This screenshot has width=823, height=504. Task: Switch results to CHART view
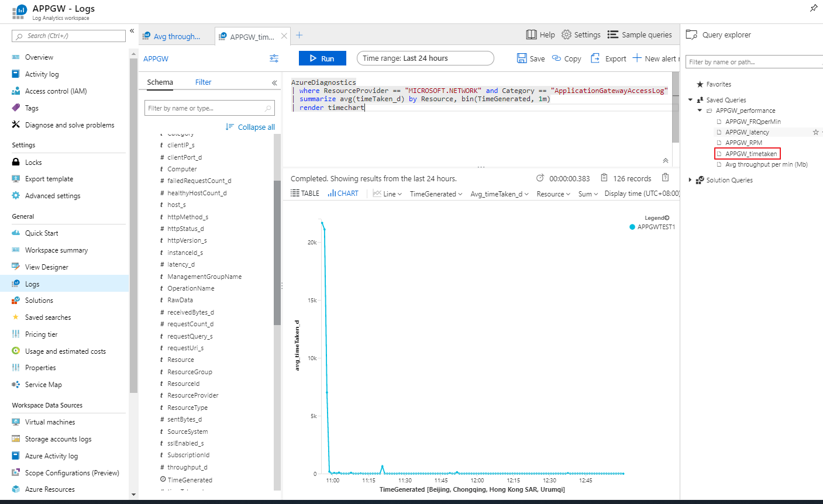click(x=343, y=194)
